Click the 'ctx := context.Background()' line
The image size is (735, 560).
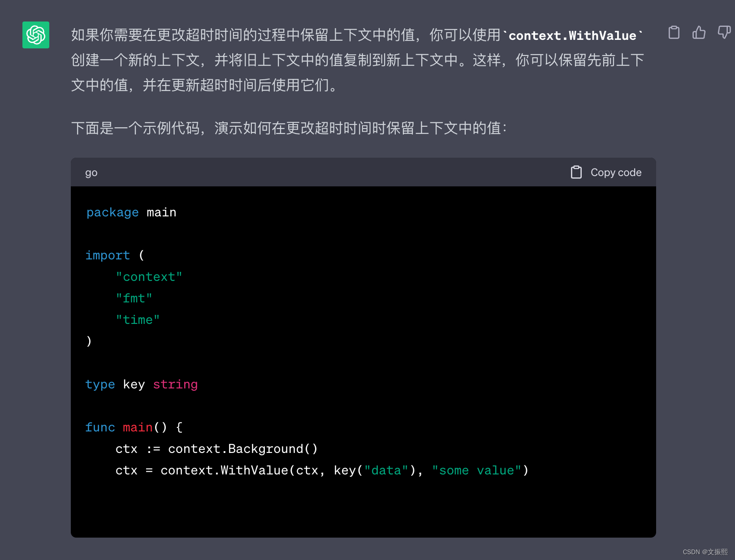pyautogui.click(x=216, y=449)
